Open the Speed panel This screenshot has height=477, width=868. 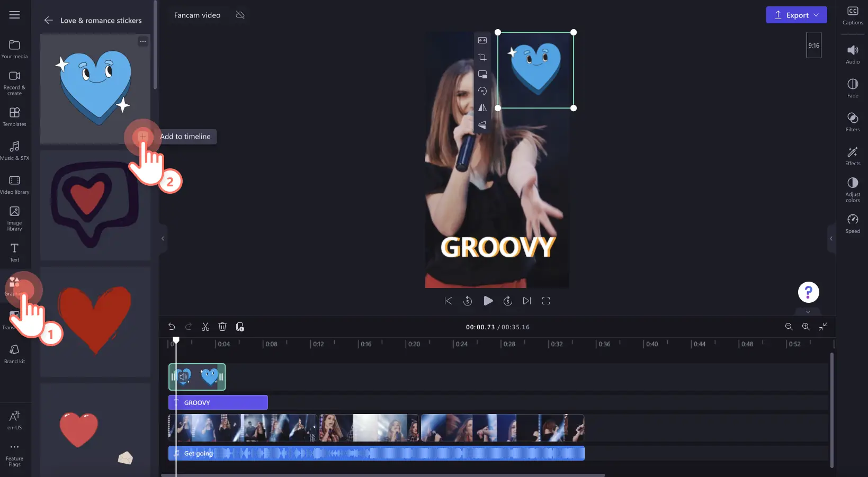point(853,224)
